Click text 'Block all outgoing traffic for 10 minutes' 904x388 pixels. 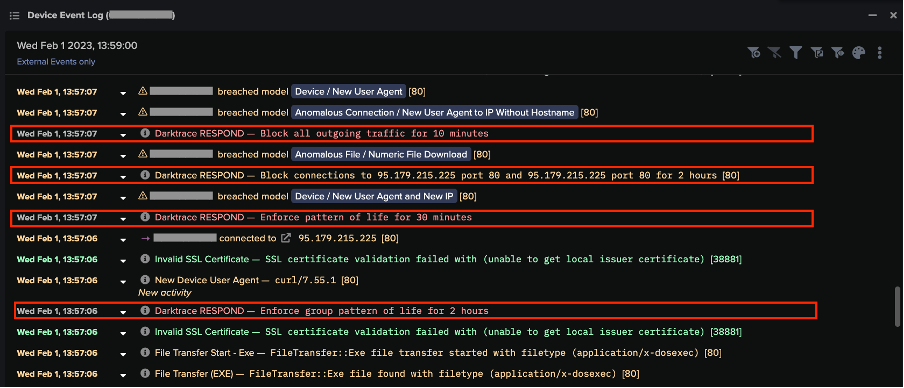374,133
